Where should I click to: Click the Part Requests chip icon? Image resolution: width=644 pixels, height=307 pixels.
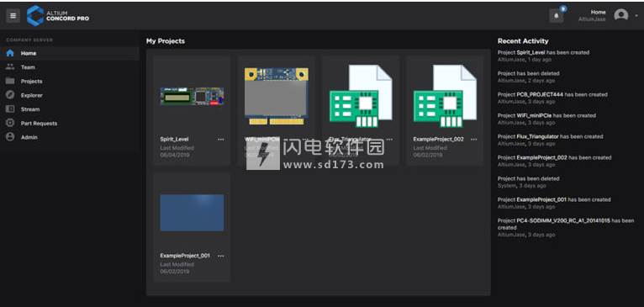click(x=10, y=123)
